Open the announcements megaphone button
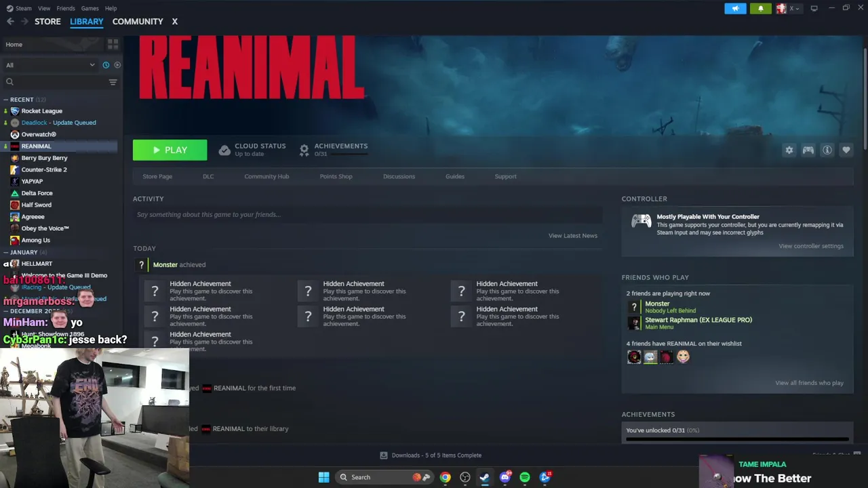Viewport: 868px width, 488px height. tap(735, 8)
